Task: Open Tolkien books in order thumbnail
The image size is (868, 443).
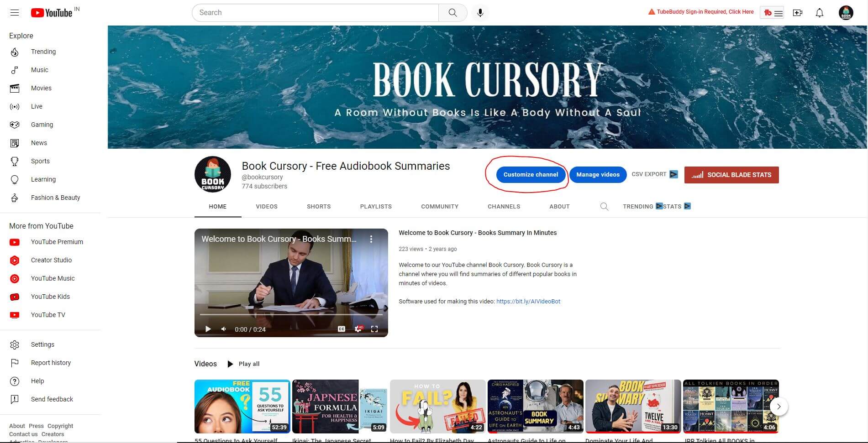Action: [x=731, y=406]
